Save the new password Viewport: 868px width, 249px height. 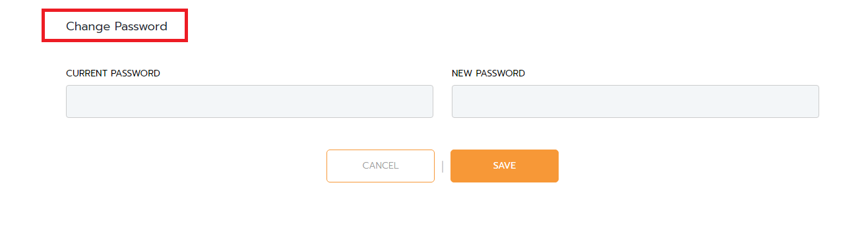505,166
